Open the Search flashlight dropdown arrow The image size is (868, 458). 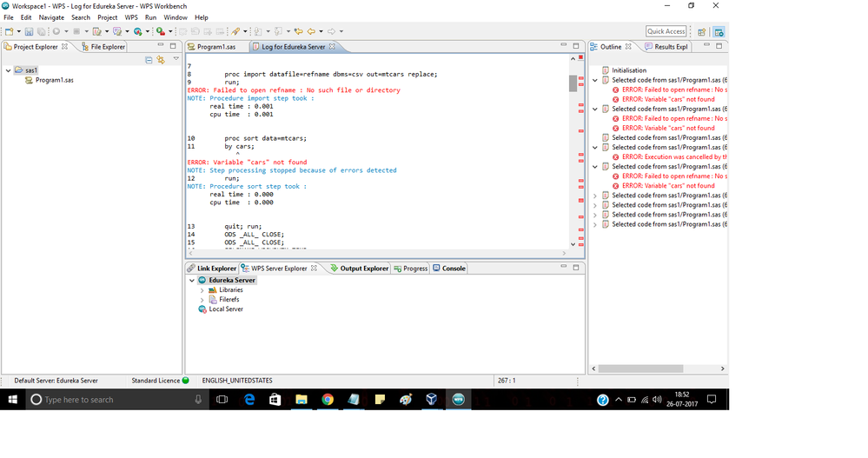click(245, 31)
